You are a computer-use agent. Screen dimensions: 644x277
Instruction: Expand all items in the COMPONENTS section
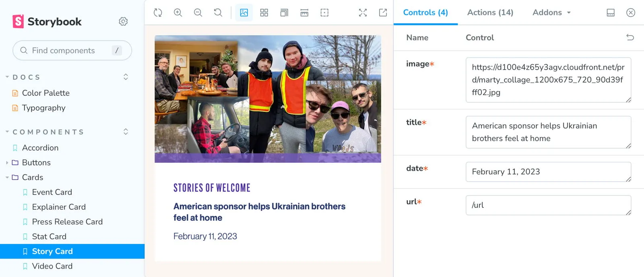pyautogui.click(x=126, y=132)
